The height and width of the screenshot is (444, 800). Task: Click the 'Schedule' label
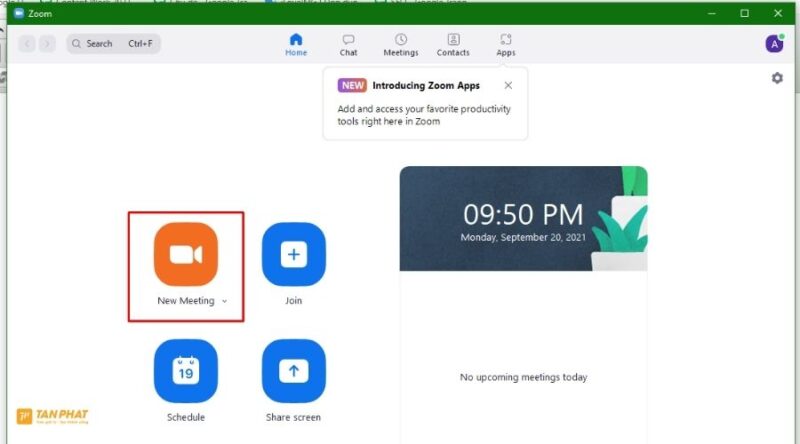186,417
